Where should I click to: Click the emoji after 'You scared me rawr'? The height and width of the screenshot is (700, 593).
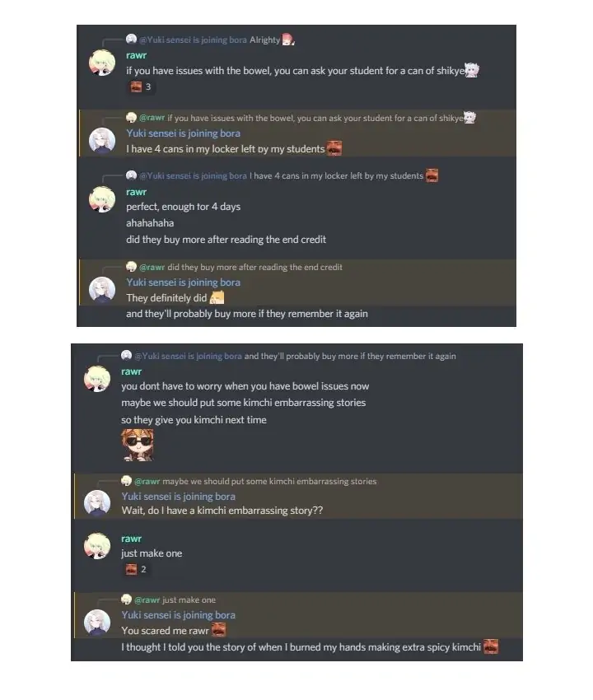click(218, 630)
